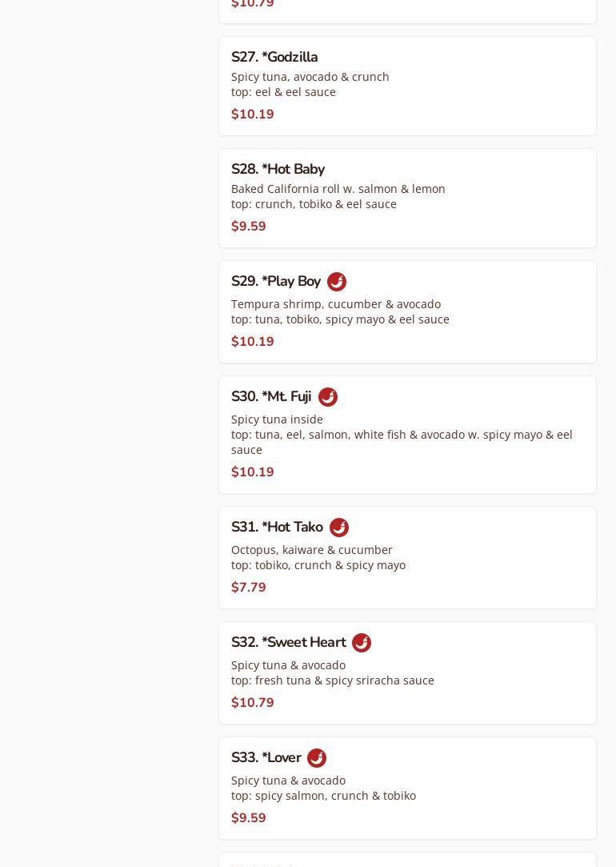
Task: Click the Hot Baby description about baked California roll
Action: pos(338,189)
